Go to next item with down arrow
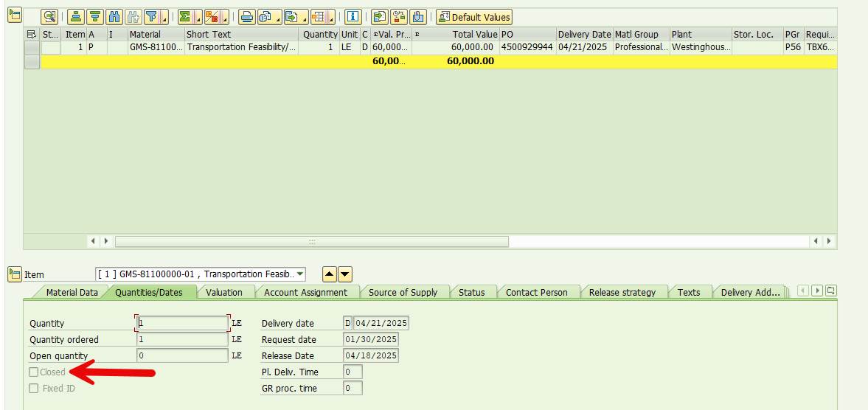The height and width of the screenshot is (410, 868). tap(345, 274)
